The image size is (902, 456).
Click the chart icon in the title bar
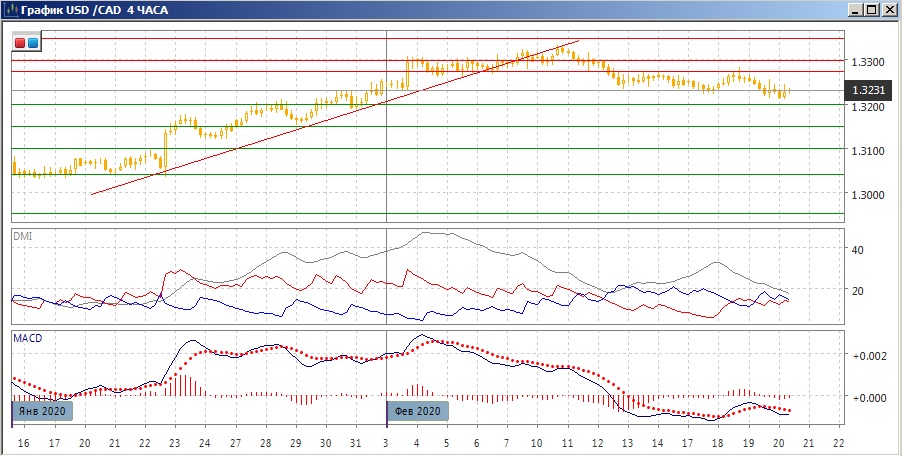[x=11, y=10]
